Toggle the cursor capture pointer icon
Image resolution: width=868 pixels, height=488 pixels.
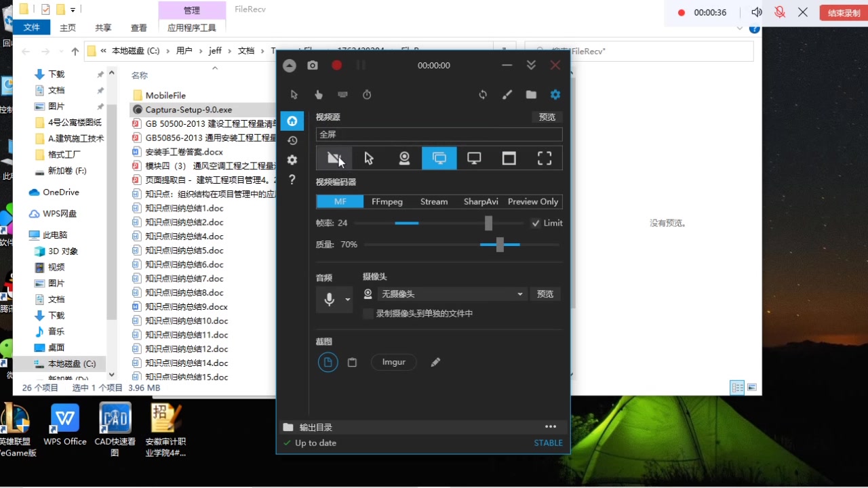294,94
